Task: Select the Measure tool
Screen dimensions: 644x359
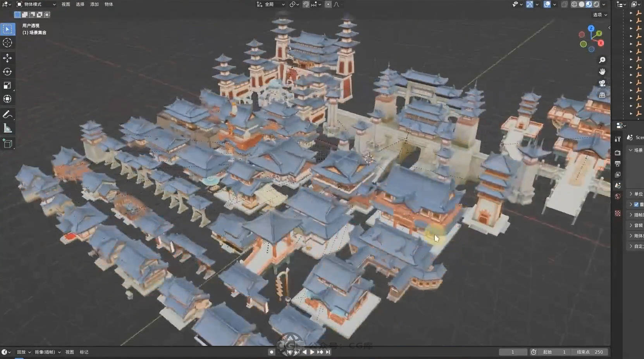Action: pos(7,128)
